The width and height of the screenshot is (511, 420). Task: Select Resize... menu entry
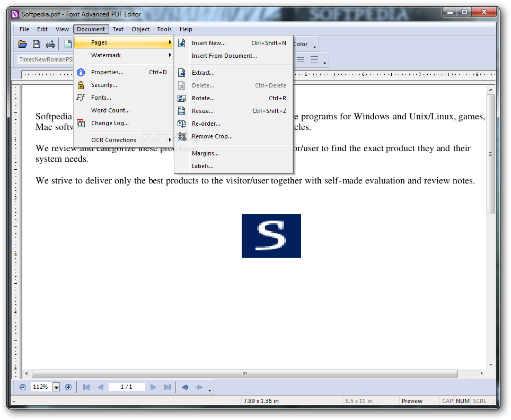[x=234, y=111]
